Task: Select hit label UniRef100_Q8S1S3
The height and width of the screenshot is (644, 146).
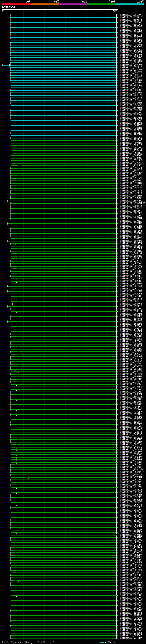Action: tap(131, 98)
